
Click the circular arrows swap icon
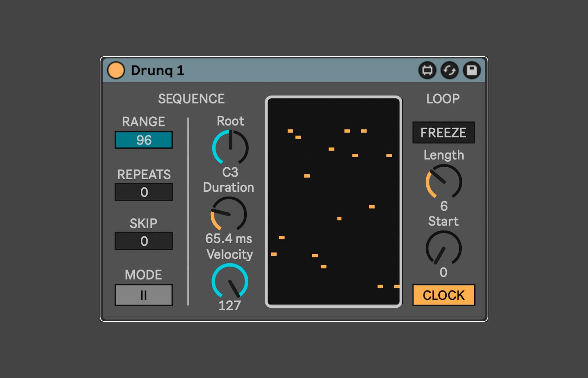[x=449, y=70]
